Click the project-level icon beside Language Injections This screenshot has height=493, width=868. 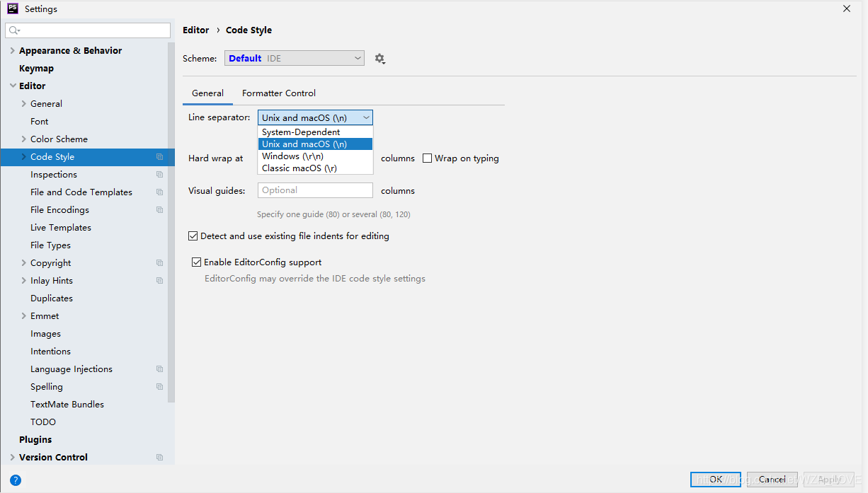point(159,369)
